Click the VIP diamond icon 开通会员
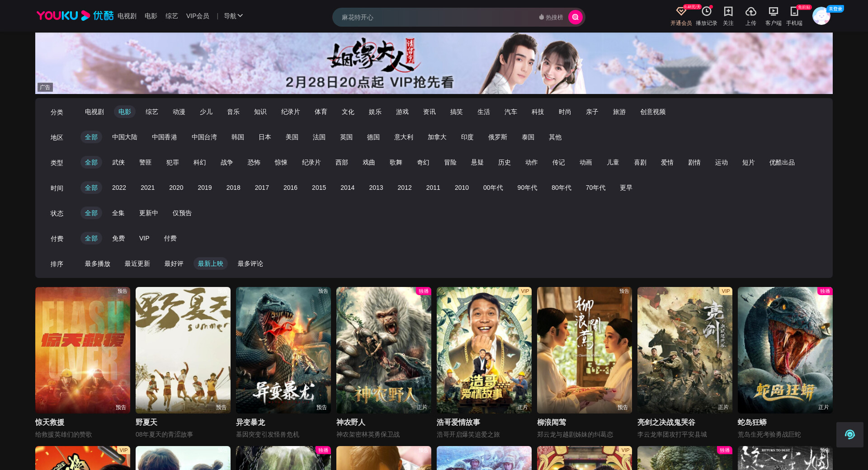The image size is (868, 470). [x=681, y=16]
